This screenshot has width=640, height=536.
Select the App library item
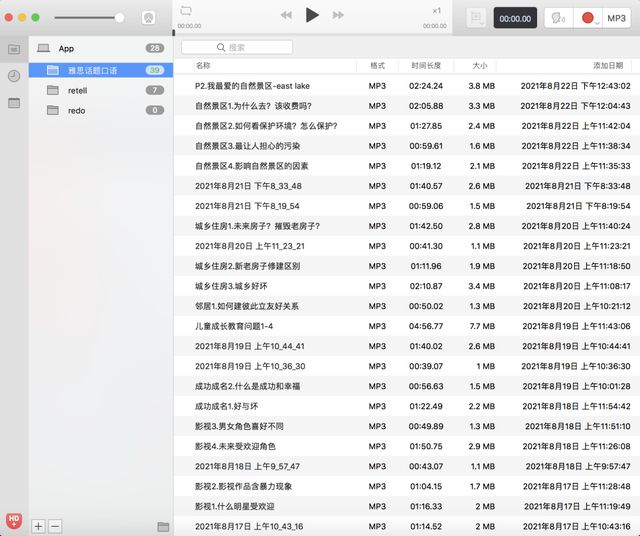(101, 49)
